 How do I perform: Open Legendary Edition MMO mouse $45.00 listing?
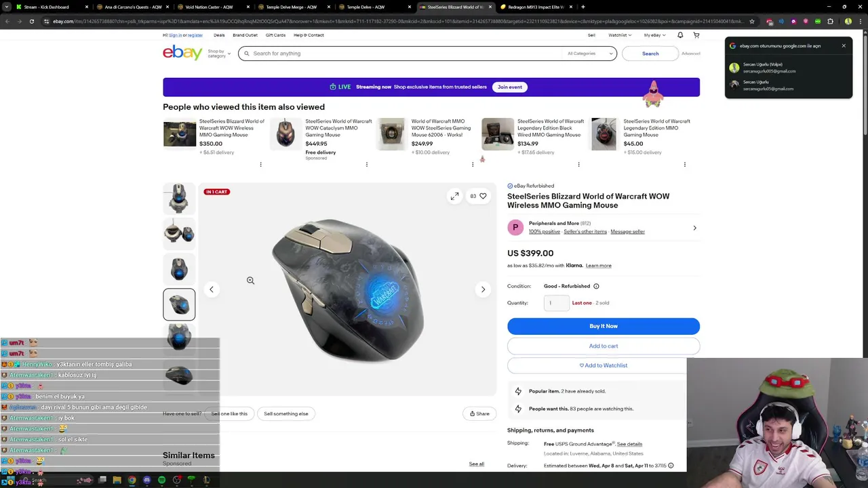[656, 127]
